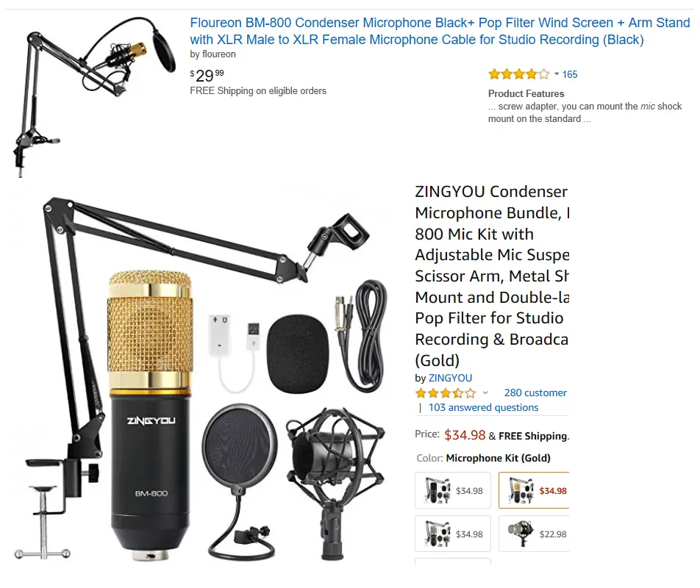This screenshot has height=588, width=700.
Task: Open the 165 reviews count link
Action: (570, 74)
